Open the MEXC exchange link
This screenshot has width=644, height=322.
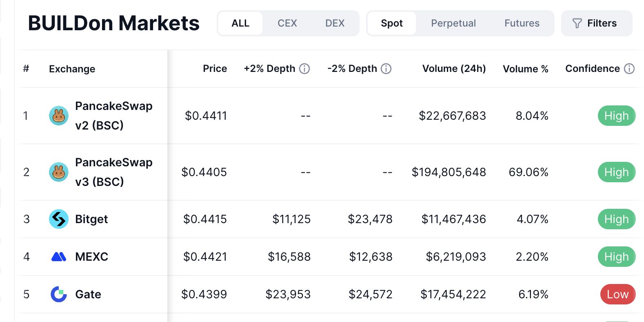tap(92, 257)
